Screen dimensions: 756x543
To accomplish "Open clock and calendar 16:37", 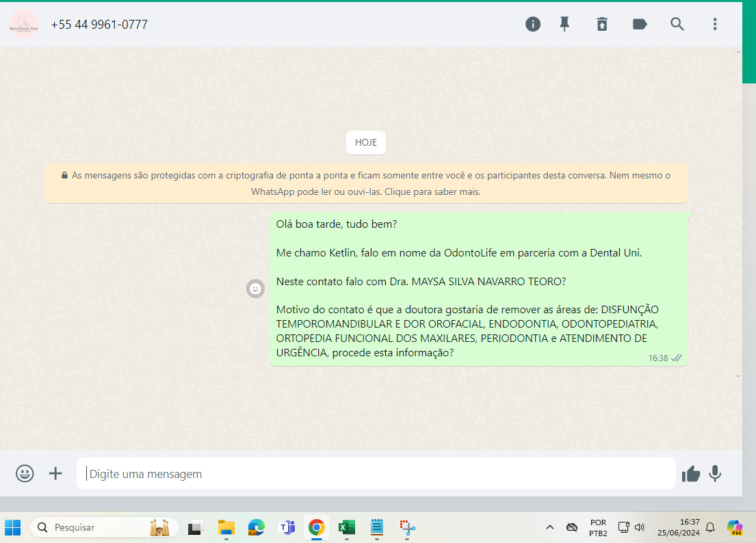I will (679, 527).
